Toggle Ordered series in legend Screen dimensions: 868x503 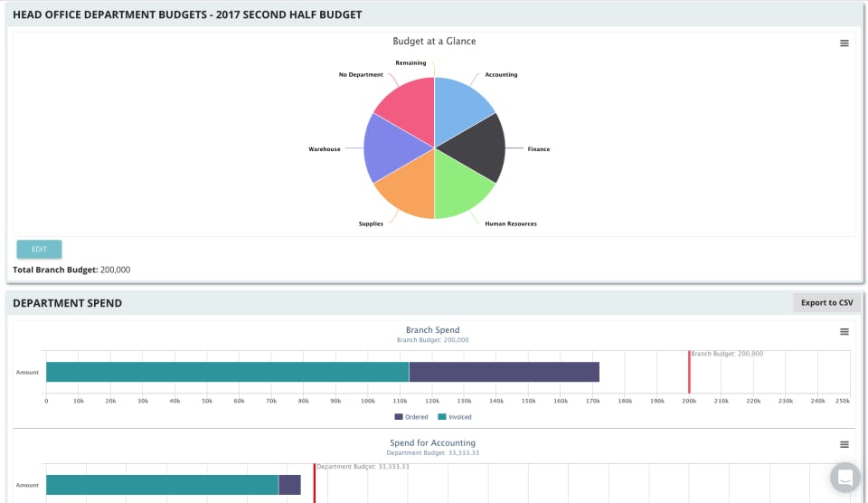point(410,416)
